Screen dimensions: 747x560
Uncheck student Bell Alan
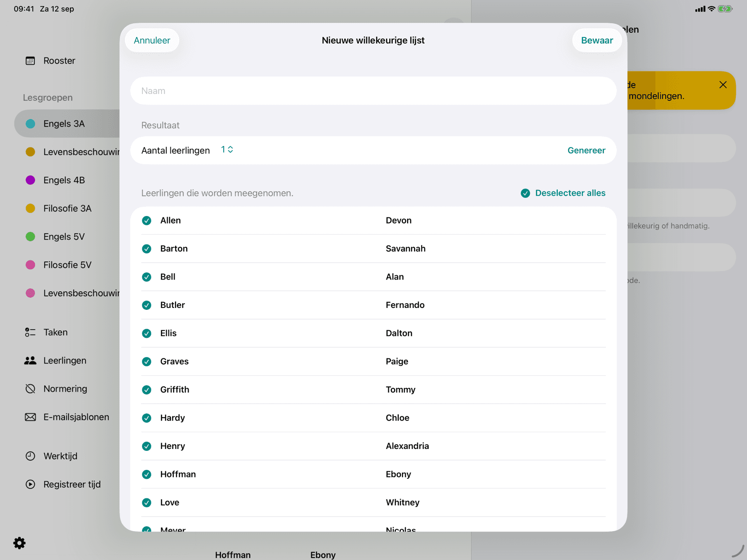pos(147,277)
